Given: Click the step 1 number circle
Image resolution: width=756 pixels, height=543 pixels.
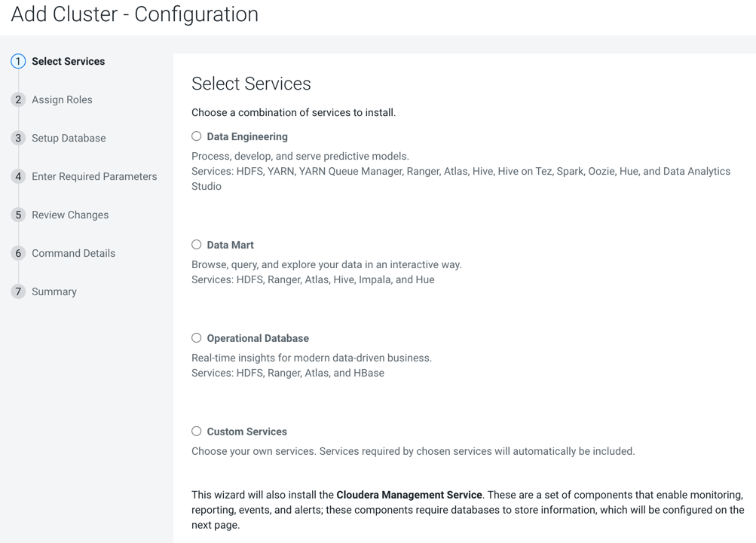Looking at the screenshot, I should click(x=18, y=62).
